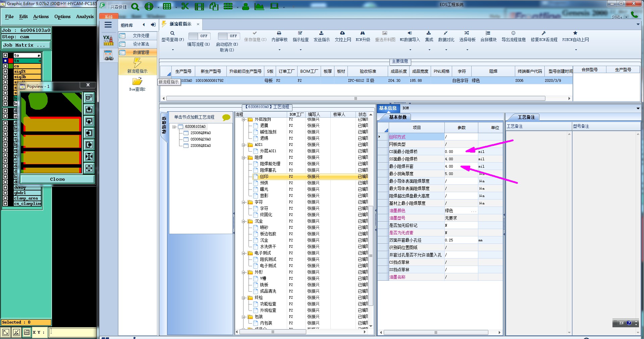
Task: Check the 'gbdrl' layer checkbox
Action: pos(5,193)
